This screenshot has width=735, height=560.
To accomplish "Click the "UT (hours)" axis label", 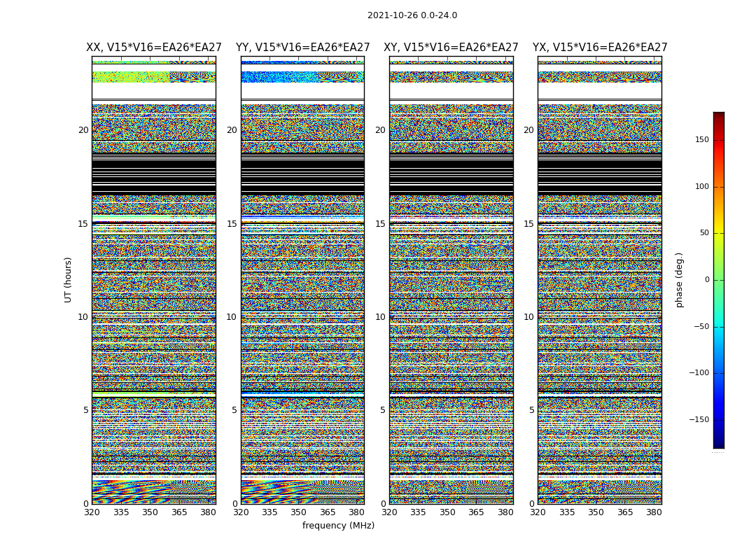I will 68,280.
